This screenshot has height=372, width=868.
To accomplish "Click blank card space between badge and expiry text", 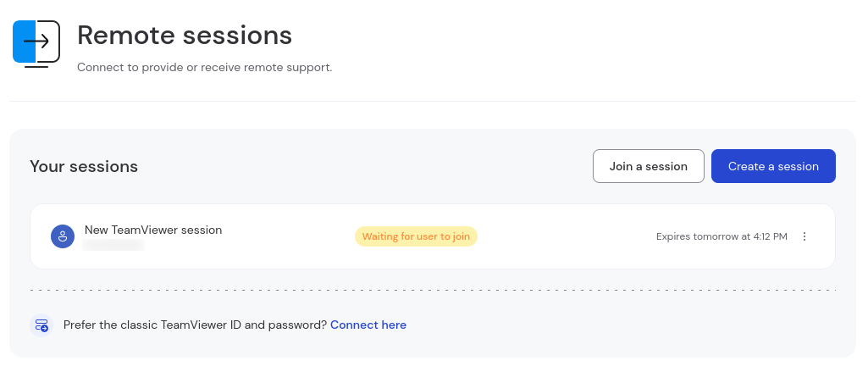I will coord(567,236).
